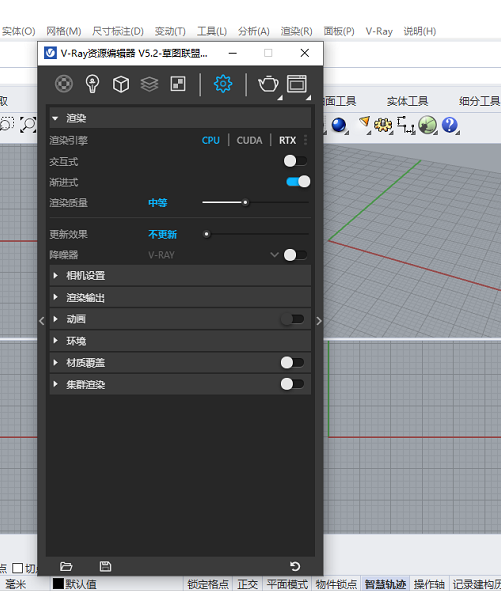
Task: Select the Settings gear icon tab
Action: tap(223, 84)
